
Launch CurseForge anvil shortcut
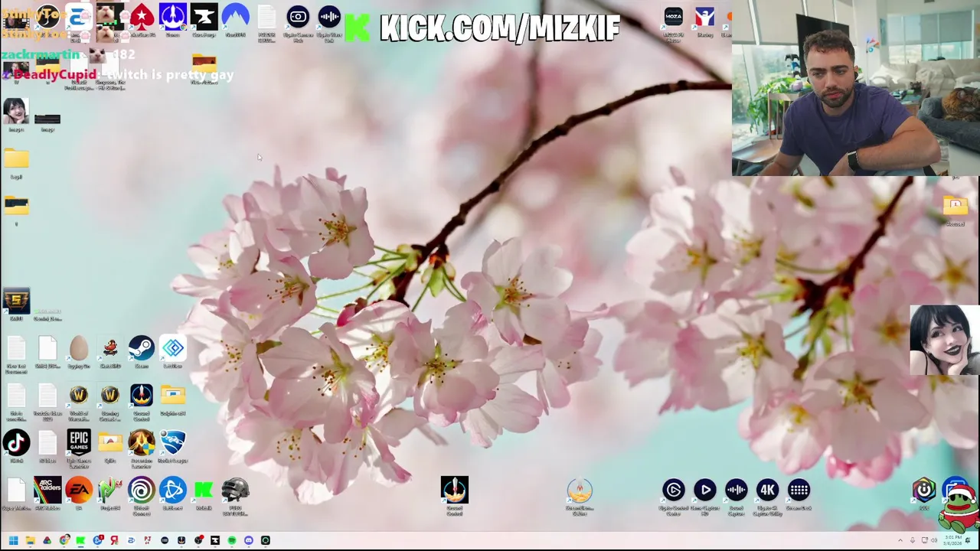[204, 17]
